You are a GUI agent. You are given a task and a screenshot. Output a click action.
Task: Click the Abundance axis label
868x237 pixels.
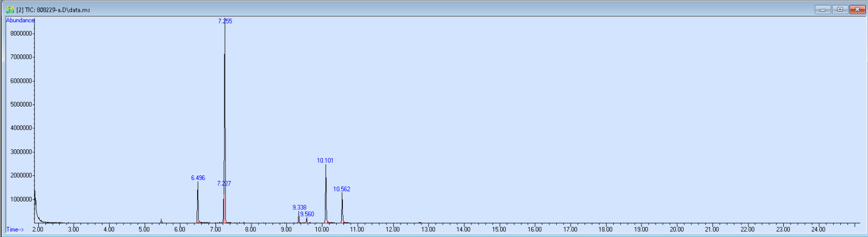point(20,20)
